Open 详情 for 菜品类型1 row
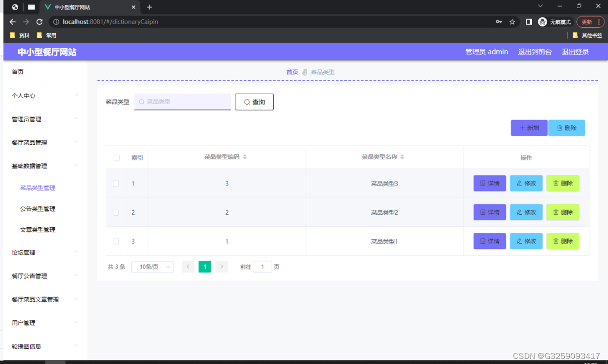The image size is (608, 364). pos(490,241)
